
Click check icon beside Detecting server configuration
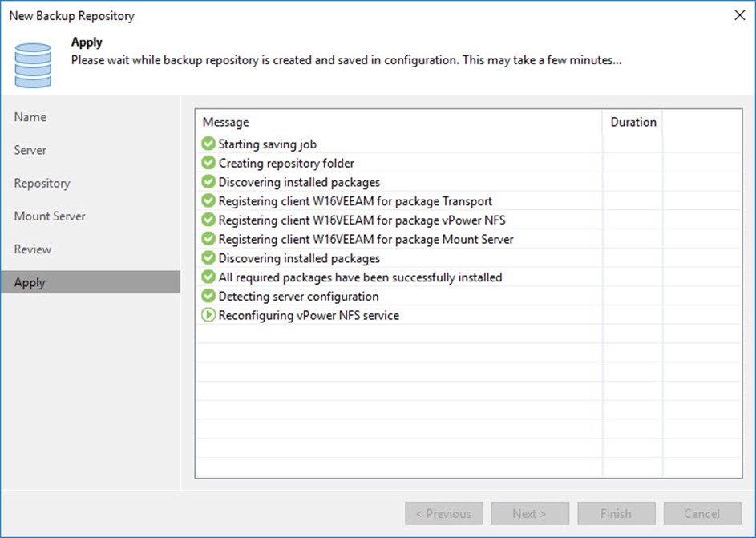(208, 297)
